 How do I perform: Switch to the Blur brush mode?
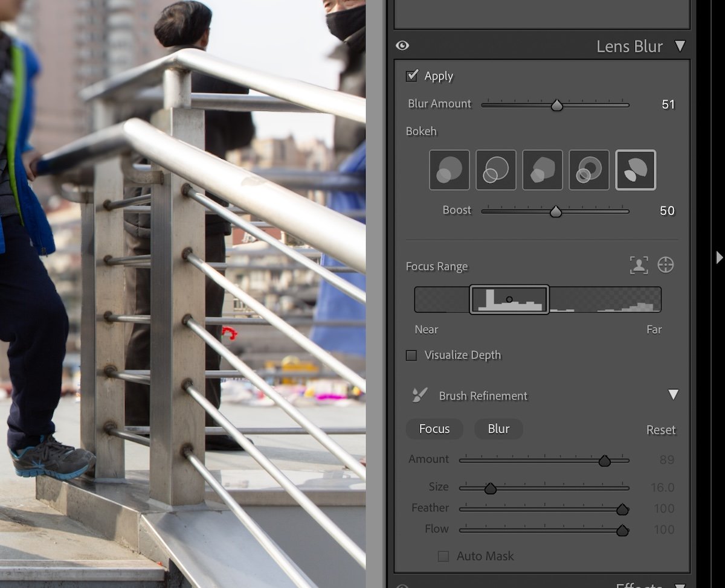coord(498,429)
